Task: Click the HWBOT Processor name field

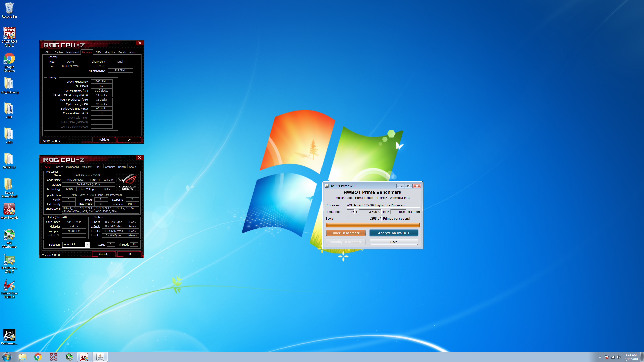Action: click(x=383, y=205)
